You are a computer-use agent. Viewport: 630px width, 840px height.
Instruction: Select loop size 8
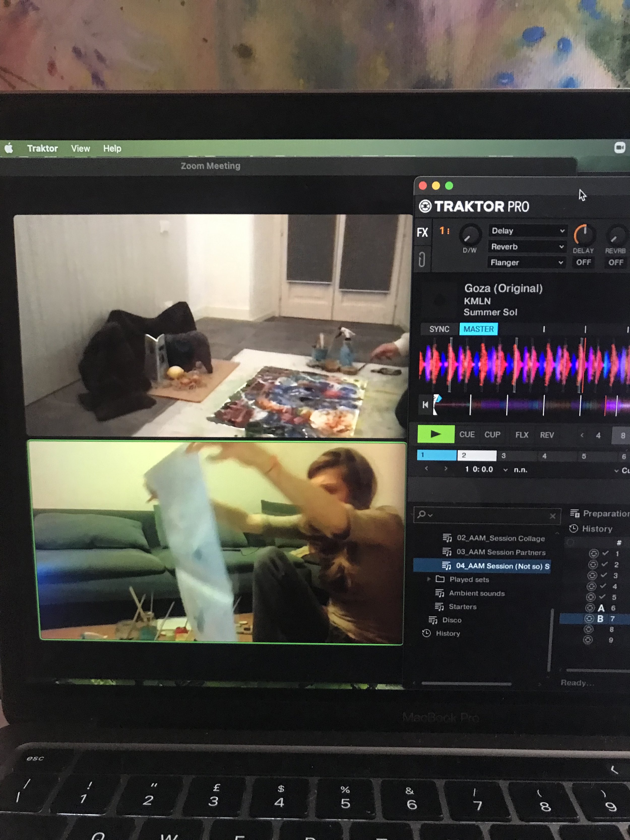point(622,436)
